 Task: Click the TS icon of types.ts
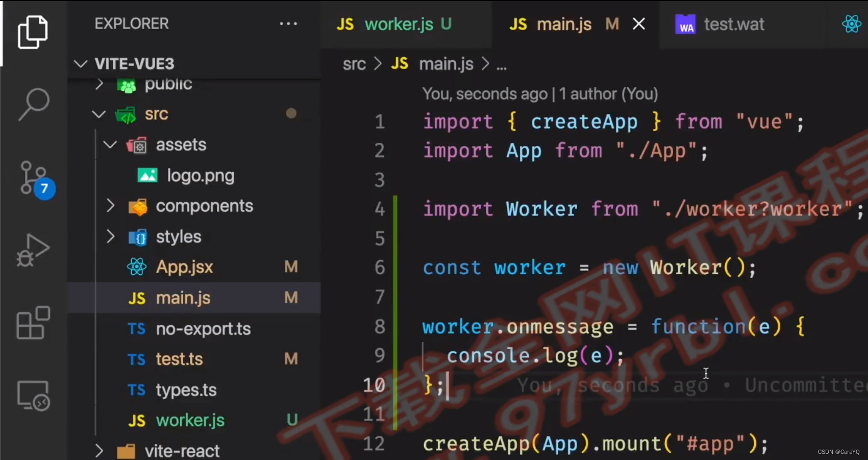[136, 390]
